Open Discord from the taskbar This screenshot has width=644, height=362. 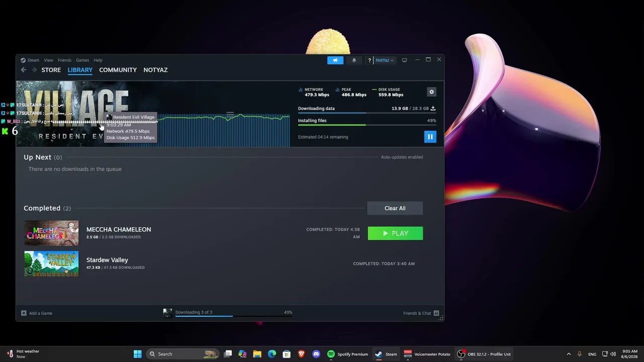[x=316, y=354]
